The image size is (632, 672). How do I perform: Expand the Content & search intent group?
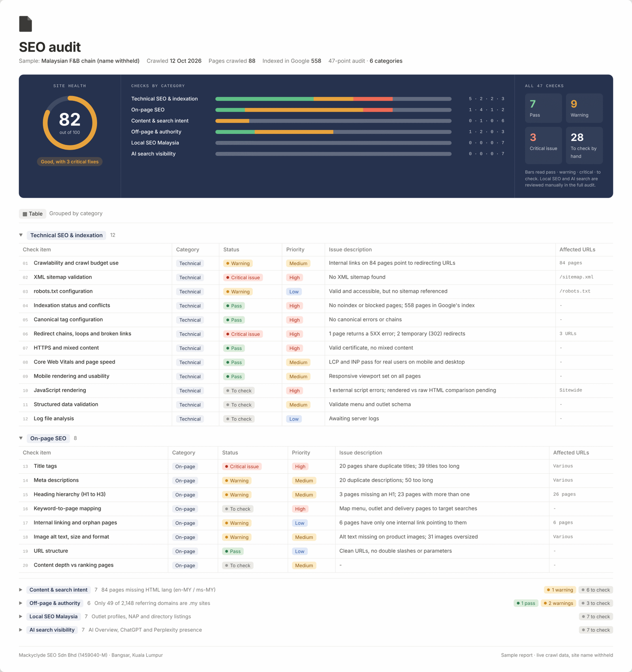pyautogui.click(x=21, y=590)
